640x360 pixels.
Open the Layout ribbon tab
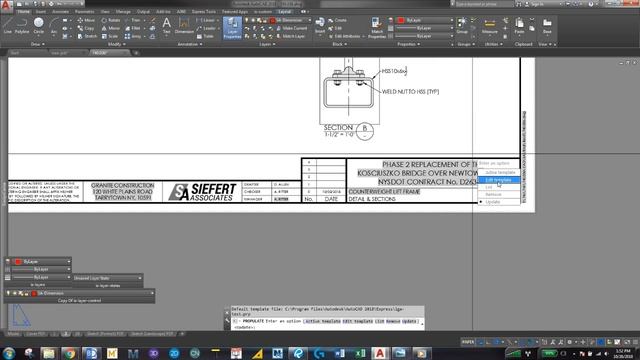click(x=284, y=12)
